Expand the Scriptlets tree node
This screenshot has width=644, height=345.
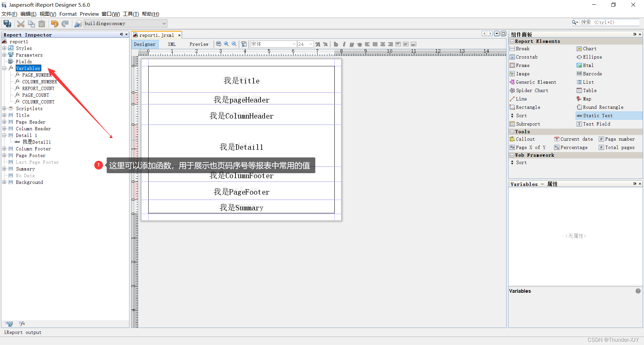(x=4, y=109)
